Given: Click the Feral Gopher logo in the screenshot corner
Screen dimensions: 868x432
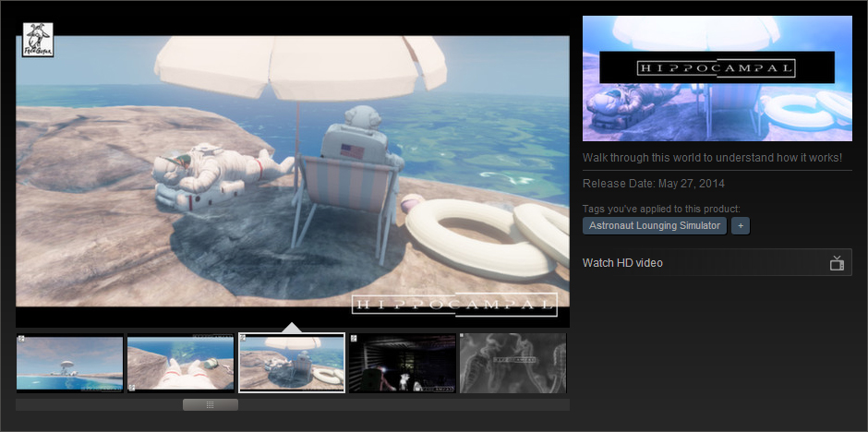Looking at the screenshot, I should click(38, 40).
